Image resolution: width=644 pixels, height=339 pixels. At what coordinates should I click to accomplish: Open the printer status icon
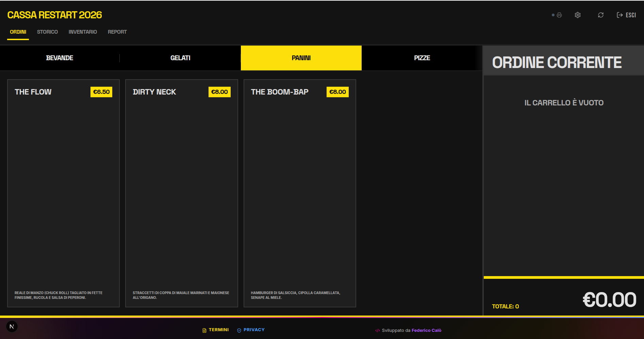[559, 15]
